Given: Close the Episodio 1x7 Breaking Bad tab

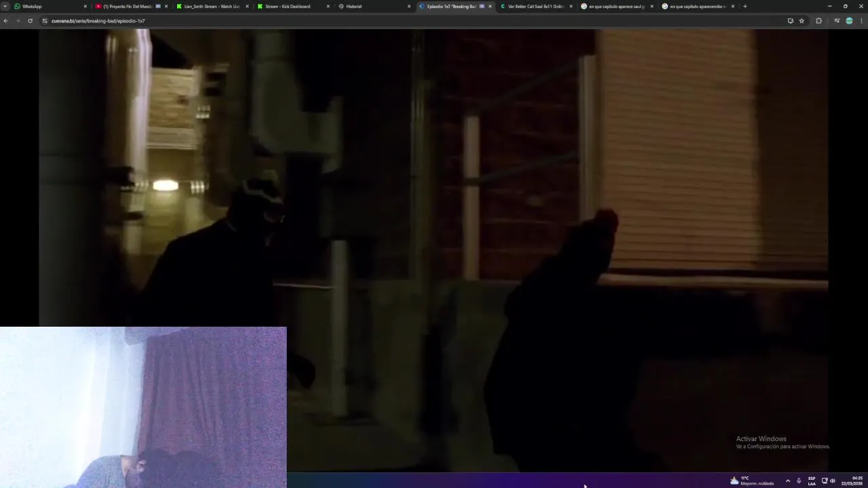Looking at the screenshot, I should pyautogui.click(x=490, y=6).
